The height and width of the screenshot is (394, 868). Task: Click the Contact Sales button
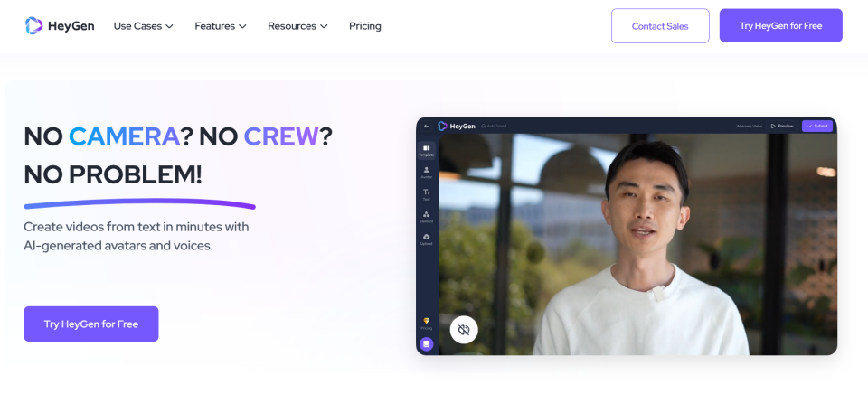tap(660, 26)
